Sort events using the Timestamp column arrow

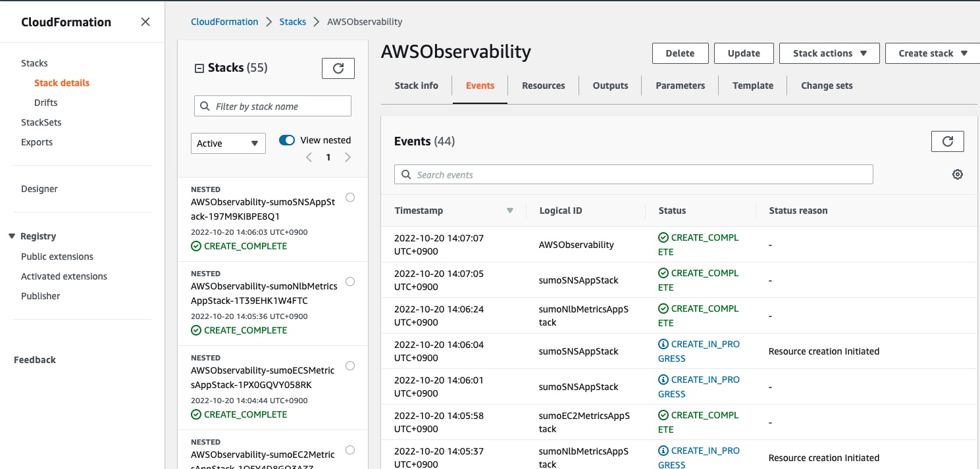point(510,210)
